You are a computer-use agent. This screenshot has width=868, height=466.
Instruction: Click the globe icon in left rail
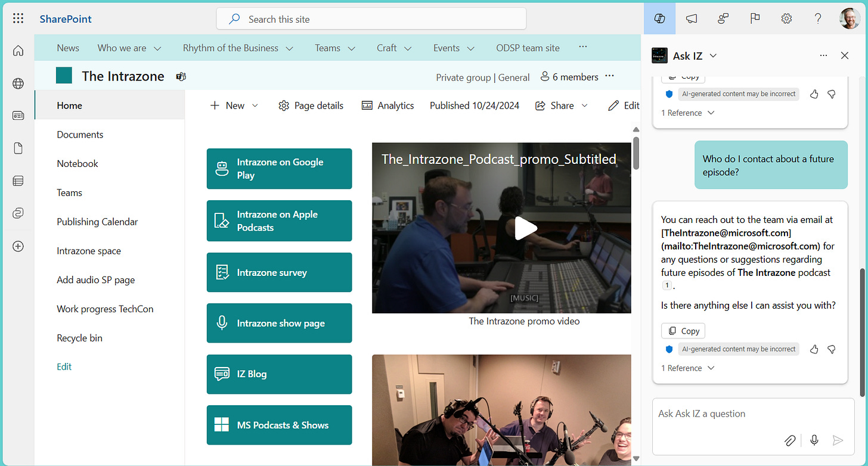[18, 83]
